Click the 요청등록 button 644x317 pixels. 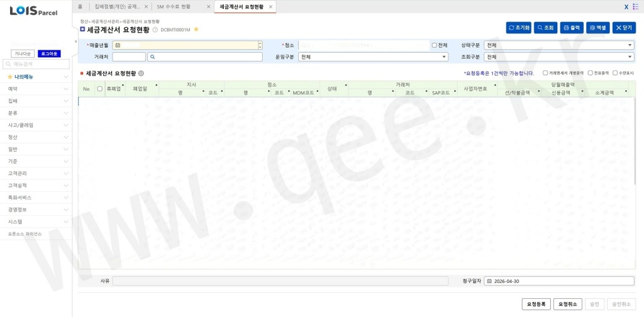pos(536,304)
